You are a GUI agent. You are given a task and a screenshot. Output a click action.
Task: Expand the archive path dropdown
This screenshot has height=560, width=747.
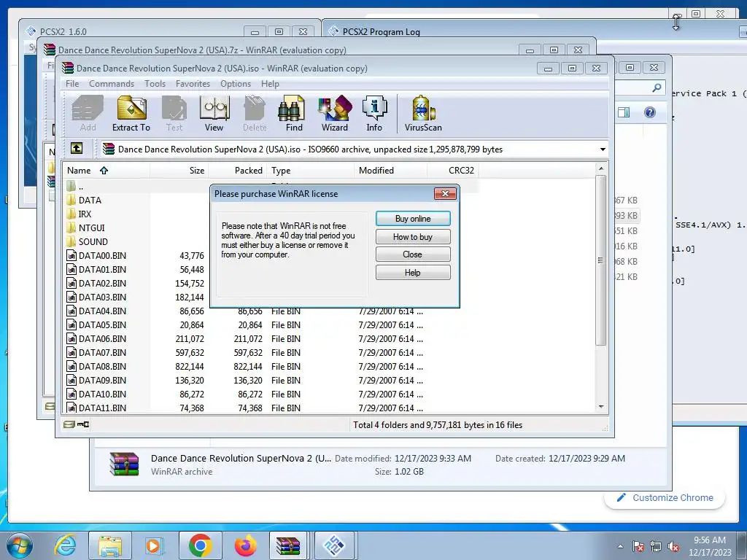pyautogui.click(x=603, y=149)
